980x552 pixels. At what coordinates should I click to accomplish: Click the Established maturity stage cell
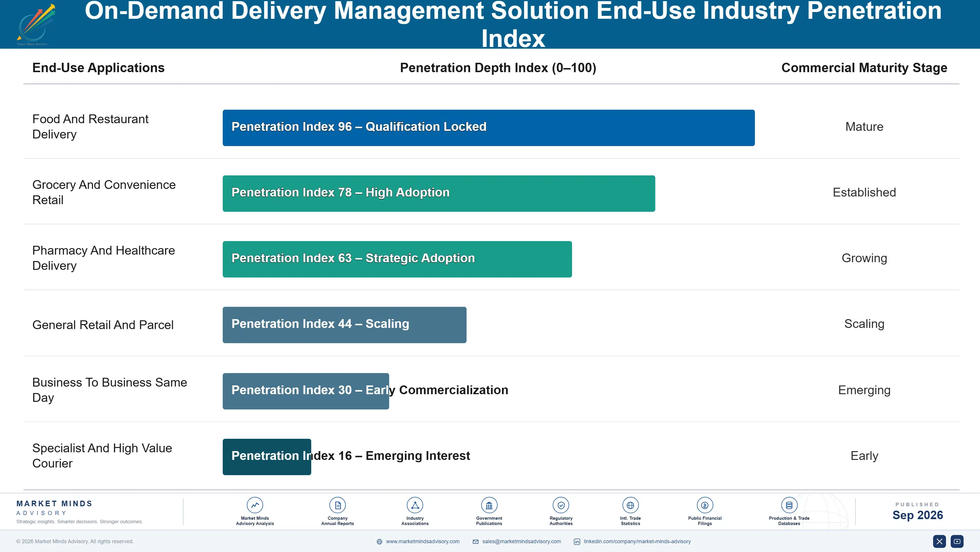point(864,192)
